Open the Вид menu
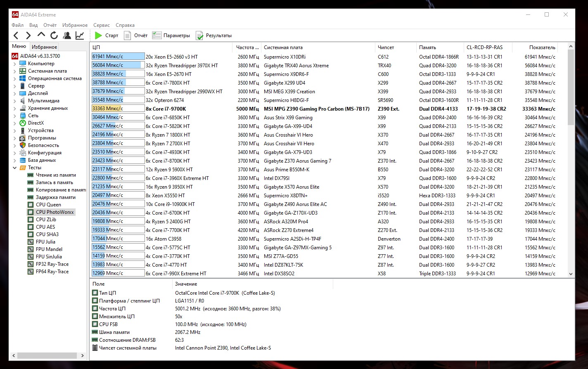 pyautogui.click(x=33, y=25)
